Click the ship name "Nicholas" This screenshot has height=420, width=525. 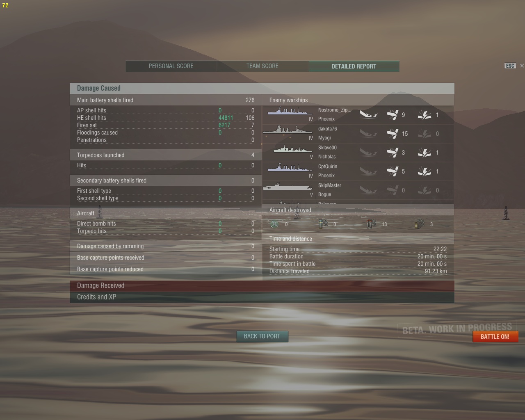click(x=327, y=157)
